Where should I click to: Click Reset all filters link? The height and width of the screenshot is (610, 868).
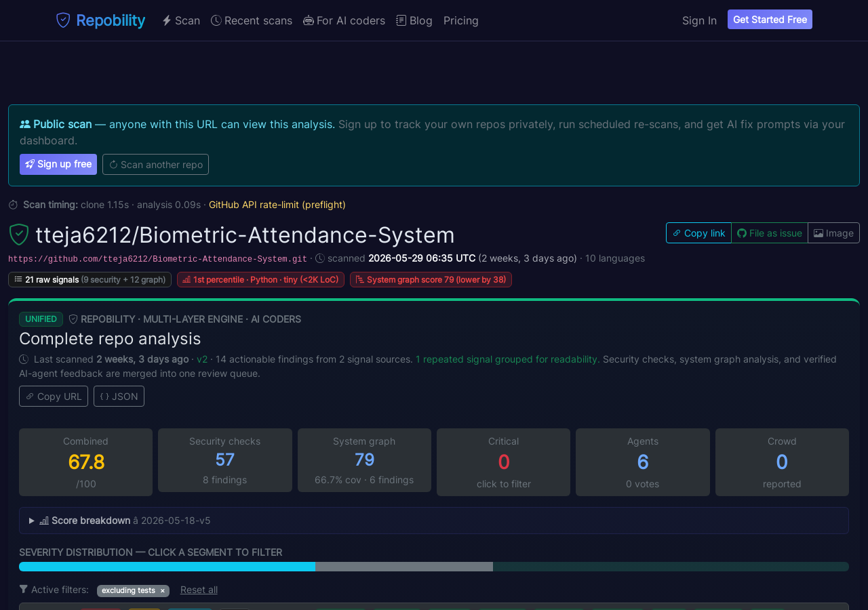pyautogui.click(x=199, y=590)
